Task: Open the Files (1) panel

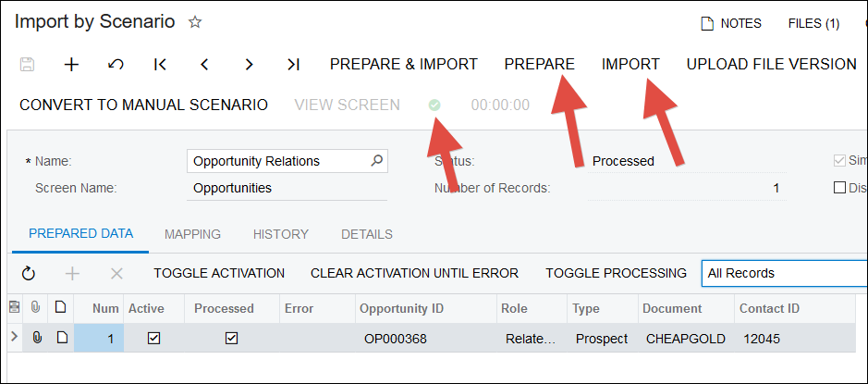Action: pos(813,23)
